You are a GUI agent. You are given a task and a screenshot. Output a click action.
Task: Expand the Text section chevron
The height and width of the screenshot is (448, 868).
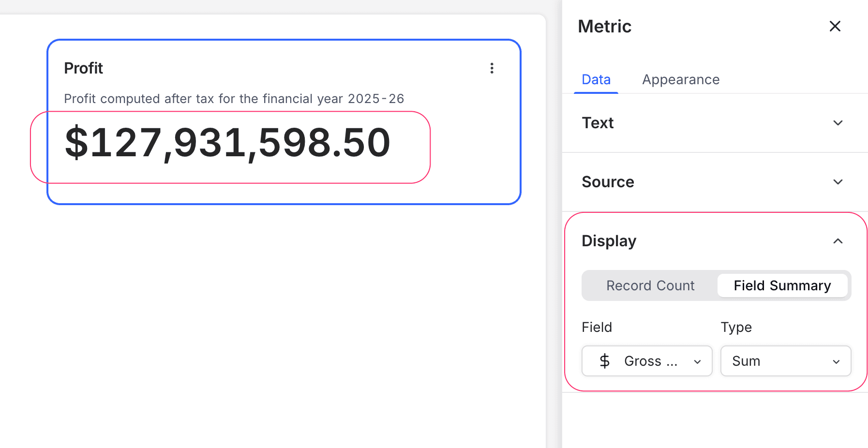pyautogui.click(x=838, y=123)
